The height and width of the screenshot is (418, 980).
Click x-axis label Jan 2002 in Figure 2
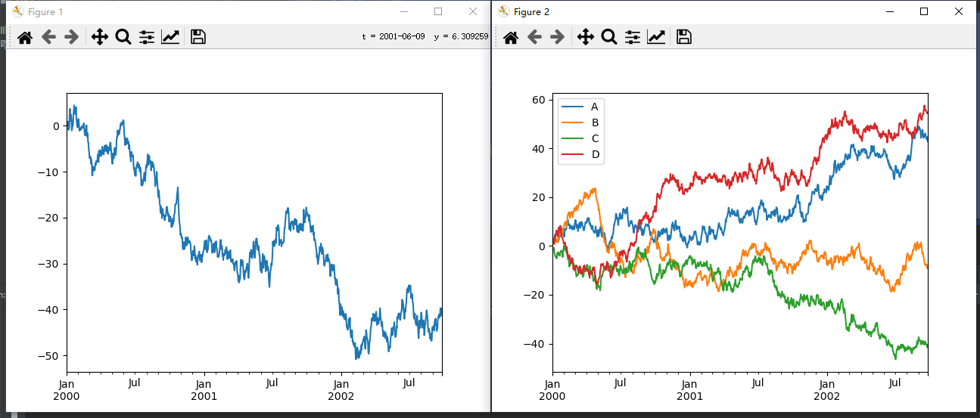point(826,389)
